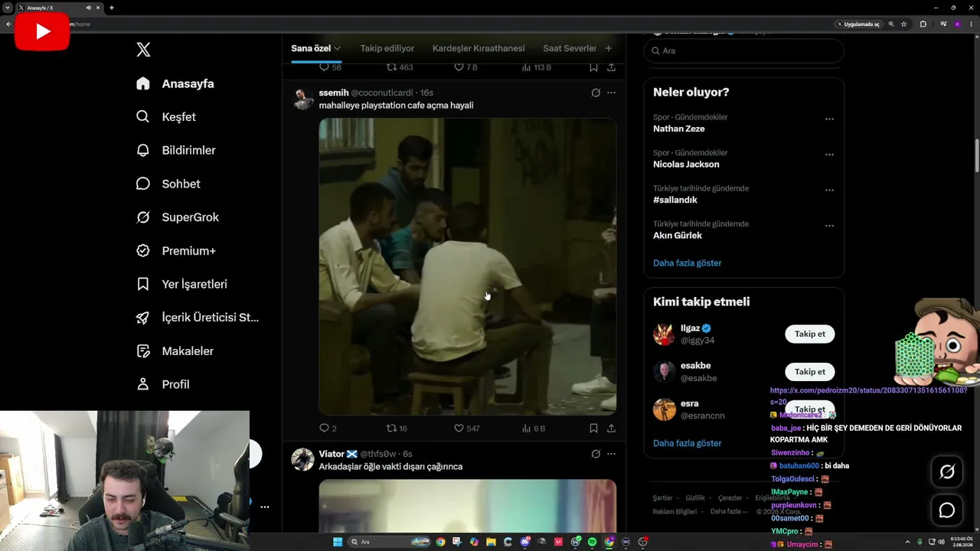This screenshot has height=551, width=980.
Task: Open ssemih's profile name link
Action: click(334, 93)
